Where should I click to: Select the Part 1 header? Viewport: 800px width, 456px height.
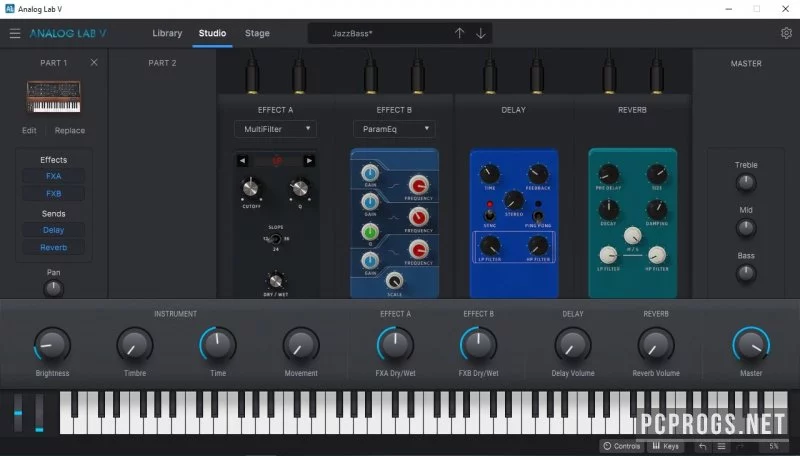pyautogui.click(x=54, y=63)
